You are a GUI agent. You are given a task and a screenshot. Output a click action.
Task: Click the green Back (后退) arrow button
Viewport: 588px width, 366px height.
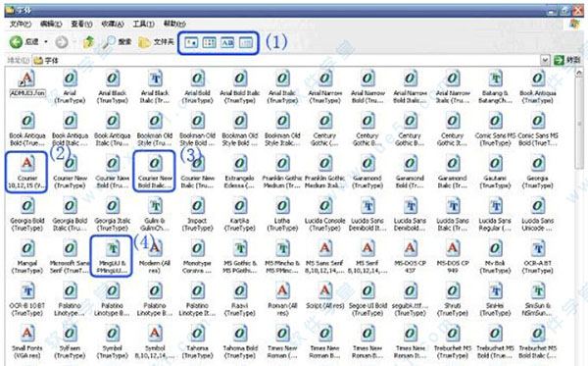coord(16,42)
